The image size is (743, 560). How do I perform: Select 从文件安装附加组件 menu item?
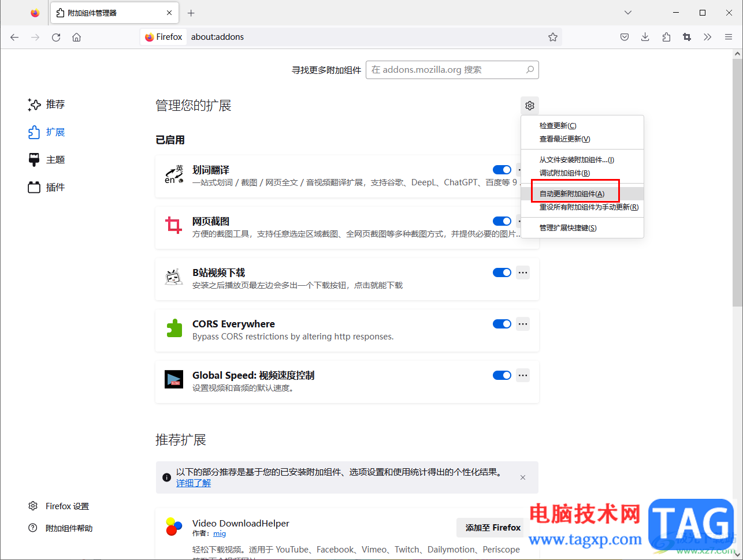(582, 160)
